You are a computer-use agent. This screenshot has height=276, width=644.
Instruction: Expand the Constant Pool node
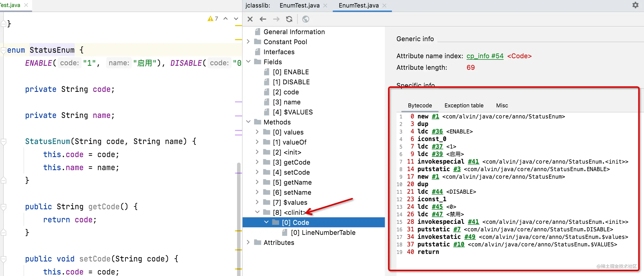tap(248, 42)
